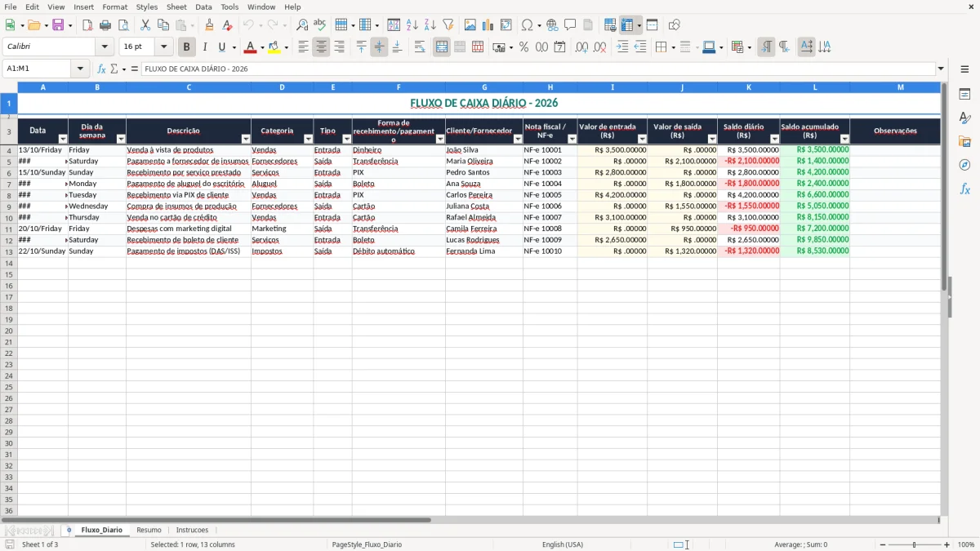Open the Calibri font name dropdown
Screen dimensions: 980x551
[105, 47]
